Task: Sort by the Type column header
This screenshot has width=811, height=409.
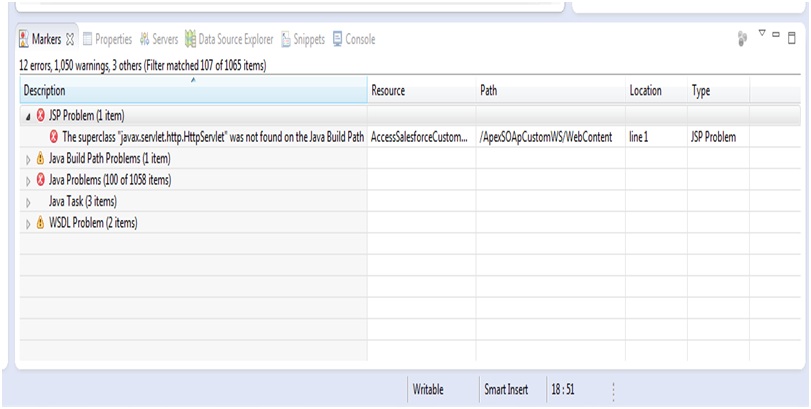Action: (718, 90)
